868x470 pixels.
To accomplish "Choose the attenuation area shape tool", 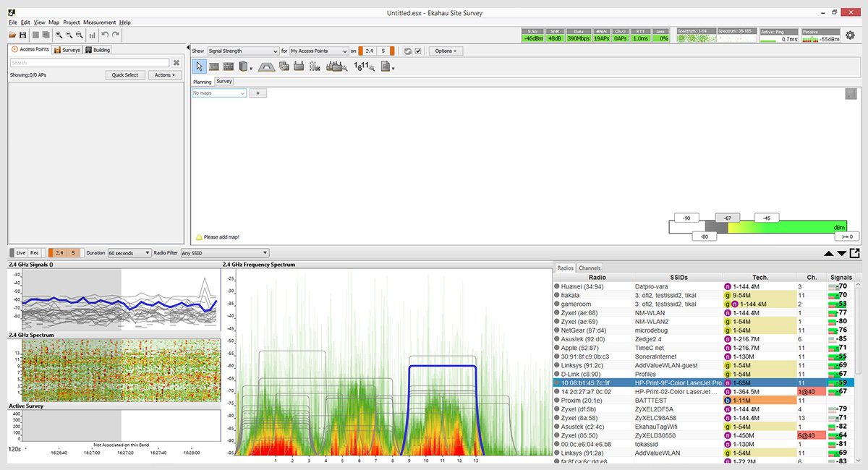I will (244, 67).
